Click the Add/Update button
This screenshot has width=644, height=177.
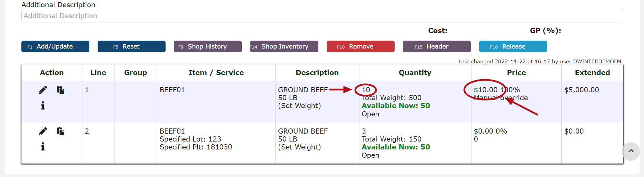click(x=55, y=46)
